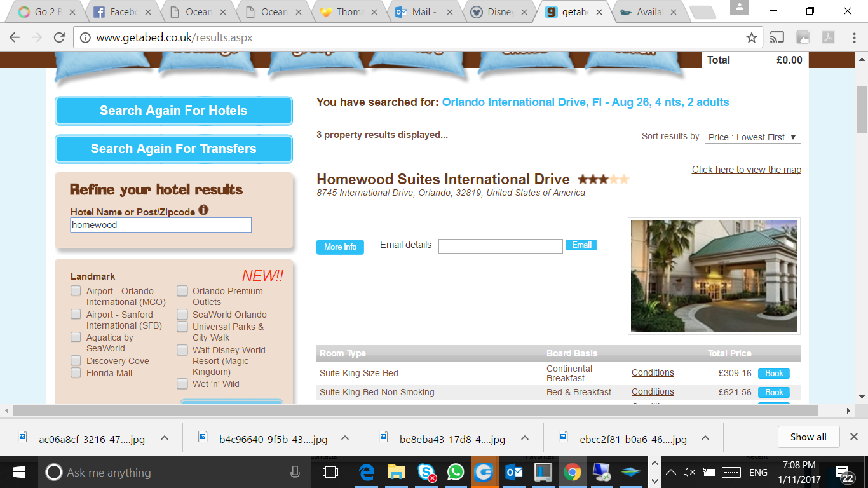The height and width of the screenshot is (488, 868).
Task: Click the Hotel Name or Post/Zipcode field
Action: point(161,225)
